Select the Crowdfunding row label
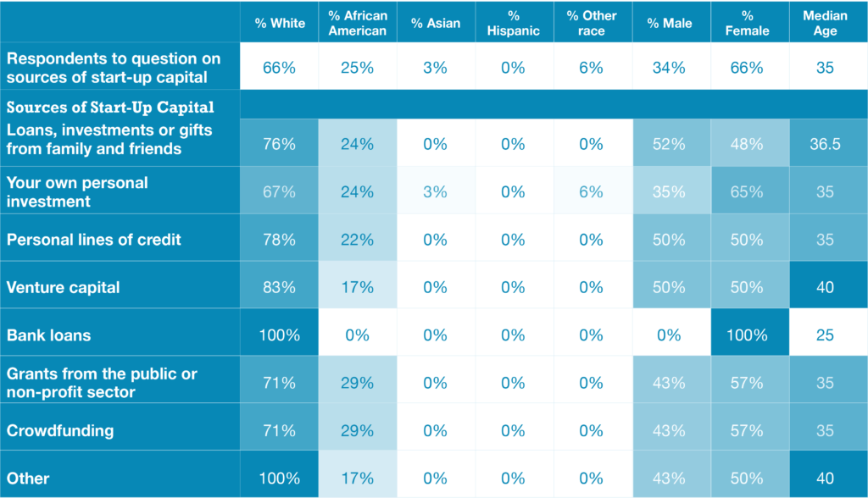The image size is (868, 498). 60,430
